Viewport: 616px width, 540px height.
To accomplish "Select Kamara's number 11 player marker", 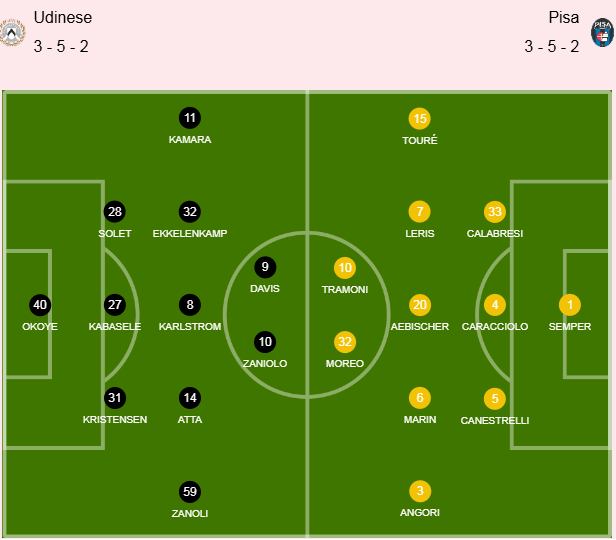I will coord(190,118).
